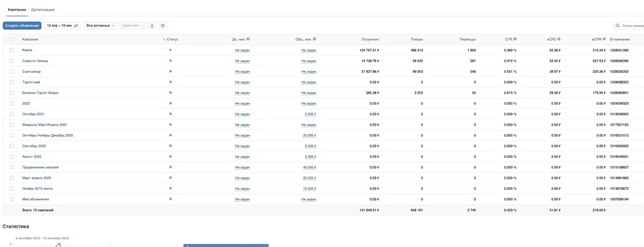This screenshot has width=644, height=247.
Task: Click the download/export icon in toolbar
Action: tap(152, 25)
